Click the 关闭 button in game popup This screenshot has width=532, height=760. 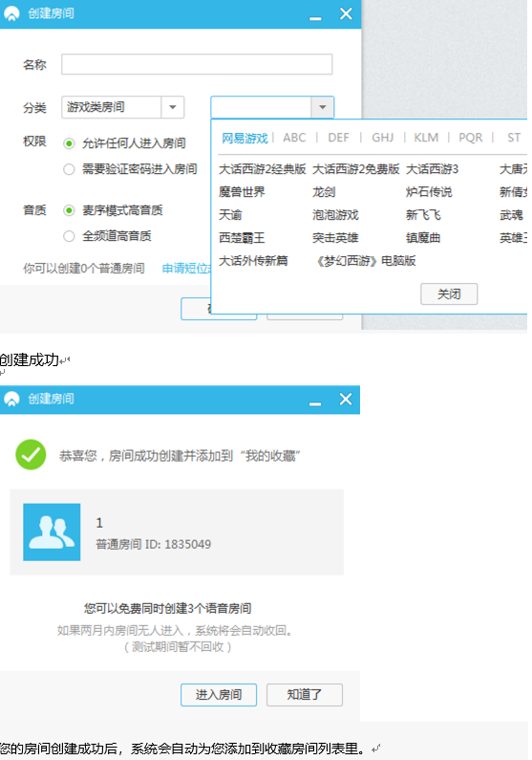(449, 293)
